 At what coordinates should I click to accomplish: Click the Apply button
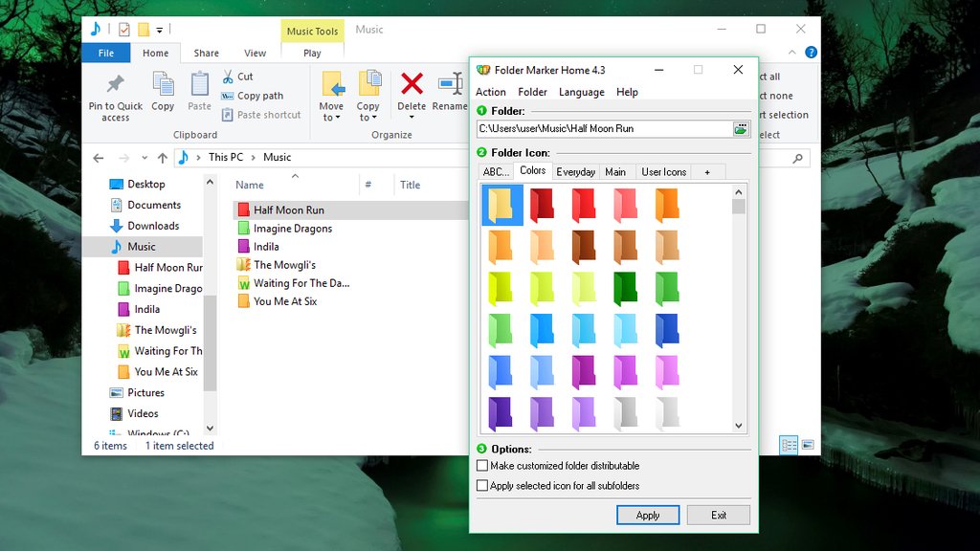pyautogui.click(x=648, y=515)
